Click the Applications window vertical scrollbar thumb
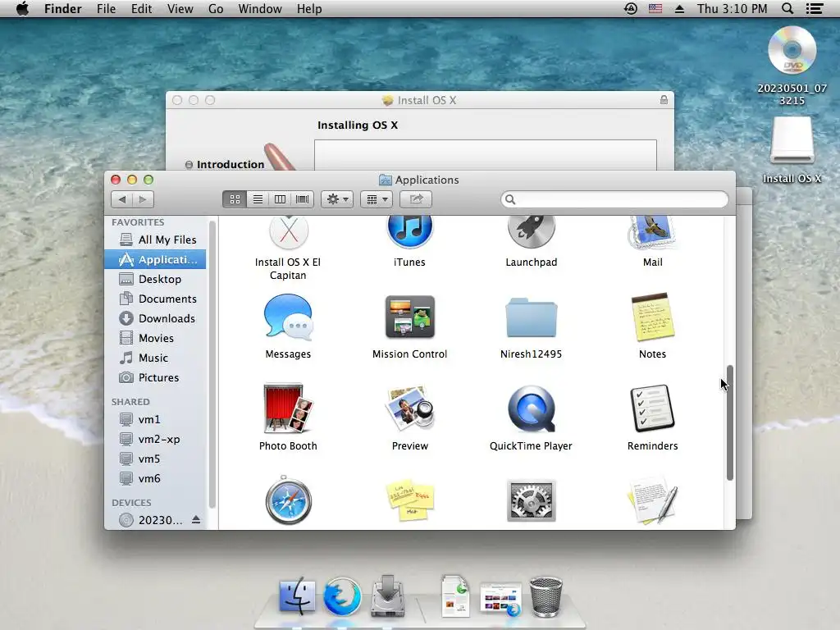This screenshot has width=840, height=630. [x=729, y=422]
